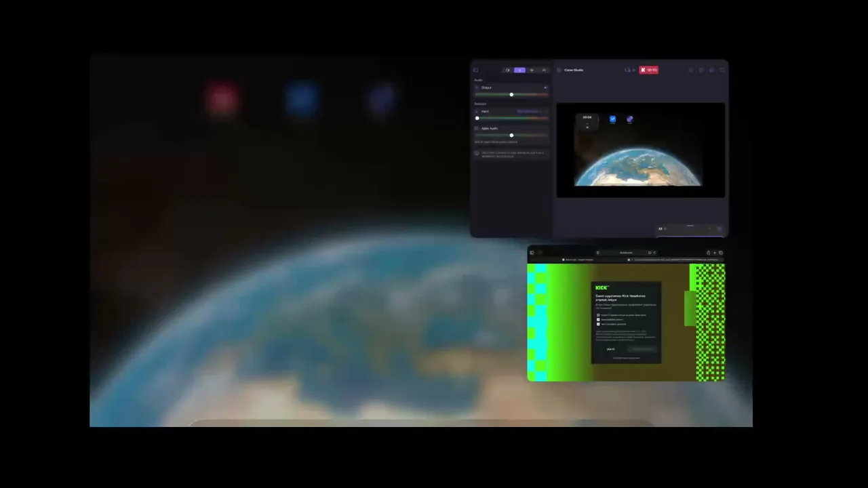
Task: Show the browser tab overview
Action: [x=720, y=253]
